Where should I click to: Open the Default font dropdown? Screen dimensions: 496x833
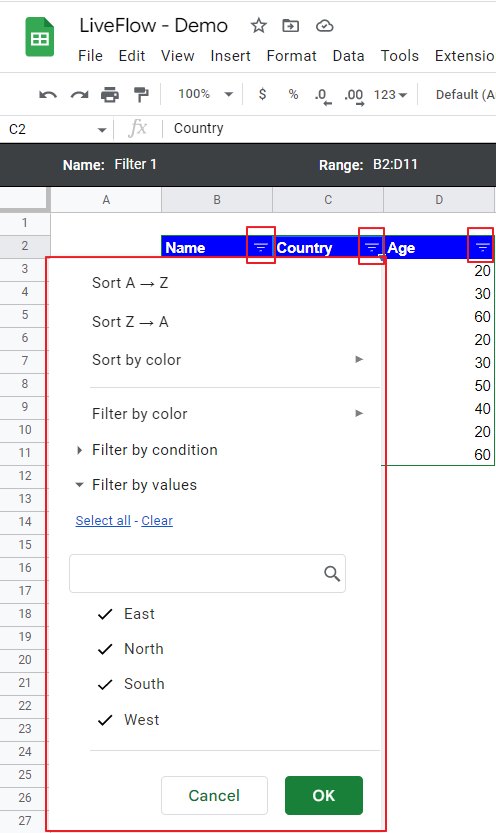click(465, 95)
